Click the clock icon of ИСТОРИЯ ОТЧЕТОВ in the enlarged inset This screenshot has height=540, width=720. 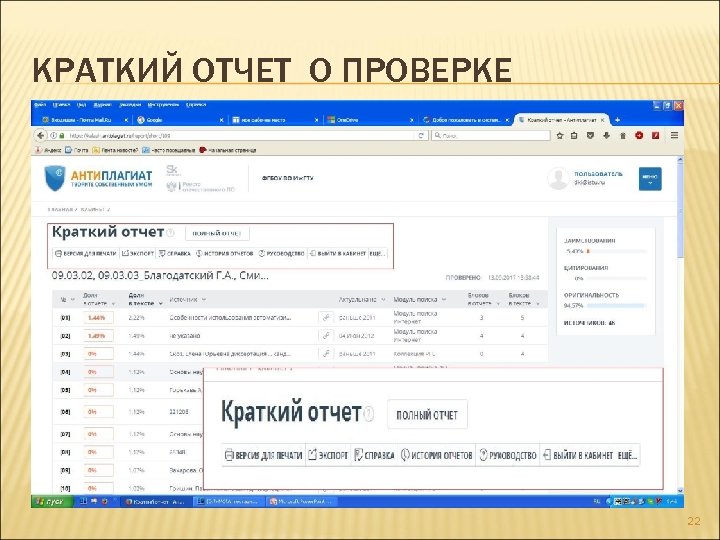click(x=405, y=455)
